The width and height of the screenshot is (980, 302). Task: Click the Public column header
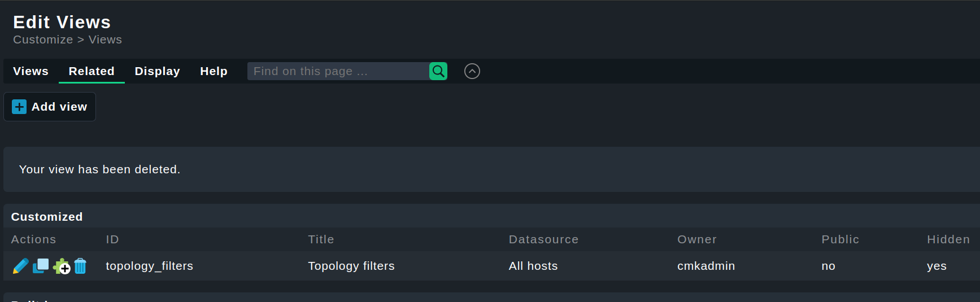coord(840,239)
